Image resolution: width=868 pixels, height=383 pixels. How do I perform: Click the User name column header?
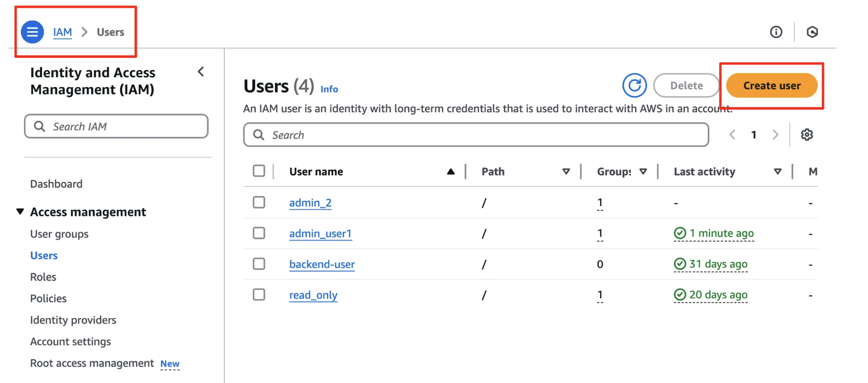pyautogui.click(x=316, y=171)
